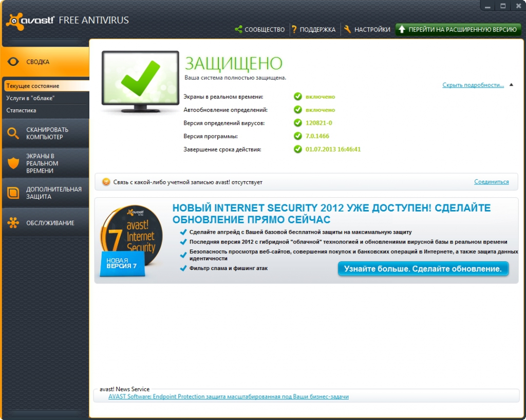526x420 pixels.
Task: Minimize the avast! window
Action: [x=487, y=6]
